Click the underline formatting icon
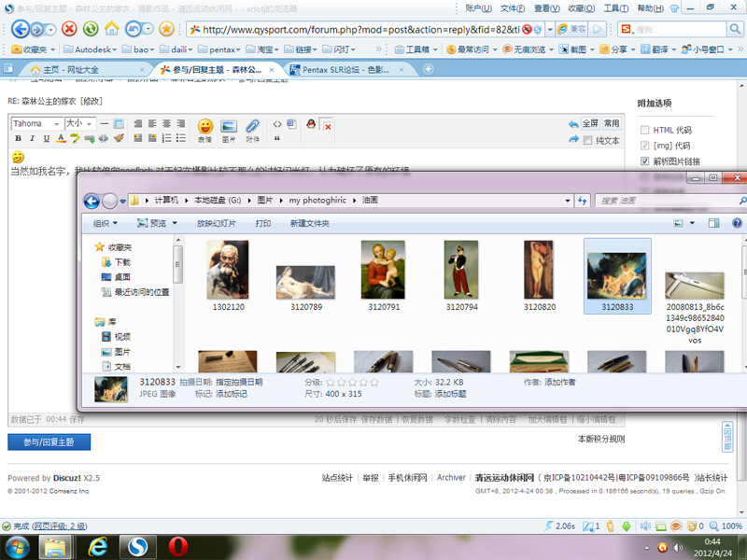747x560 pixels. point(46,138)
